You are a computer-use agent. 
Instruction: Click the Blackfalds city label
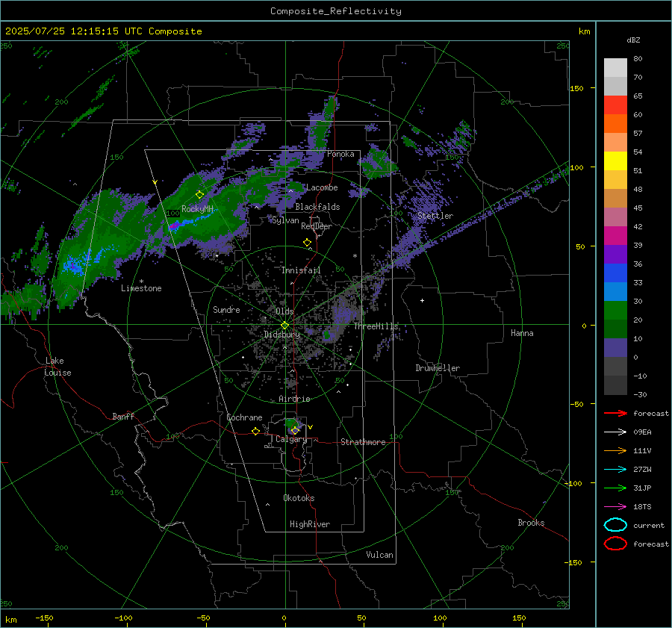(317, 207)
